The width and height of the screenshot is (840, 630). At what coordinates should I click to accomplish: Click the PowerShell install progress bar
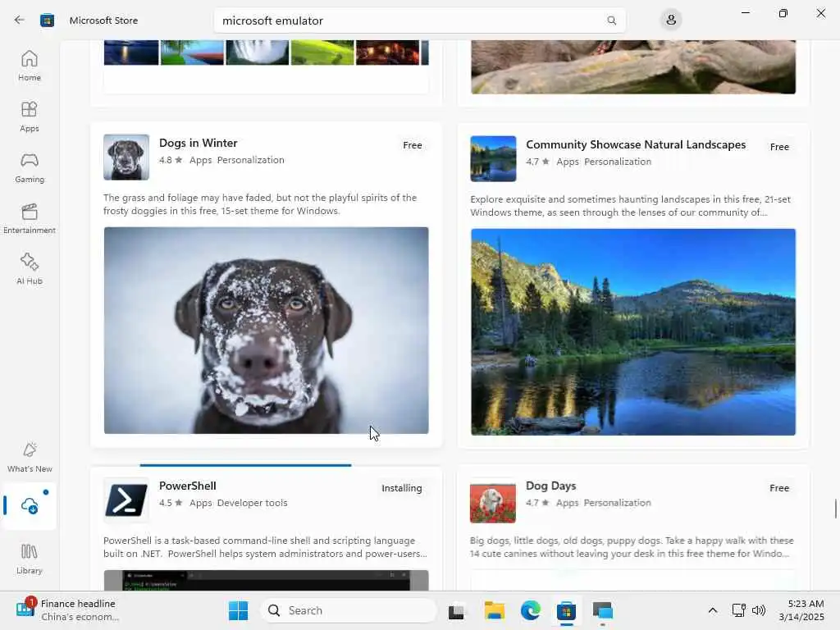pyautogui.click(x=245, y=466)
